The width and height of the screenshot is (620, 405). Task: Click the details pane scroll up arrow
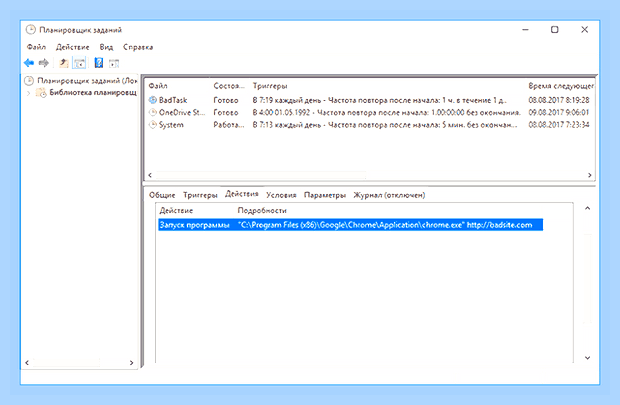588,208
